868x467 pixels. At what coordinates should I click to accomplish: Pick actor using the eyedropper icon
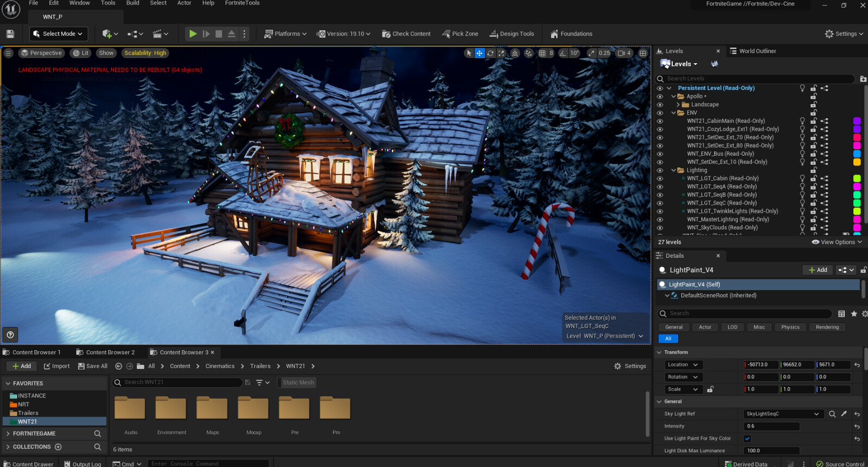pos(844,414)
